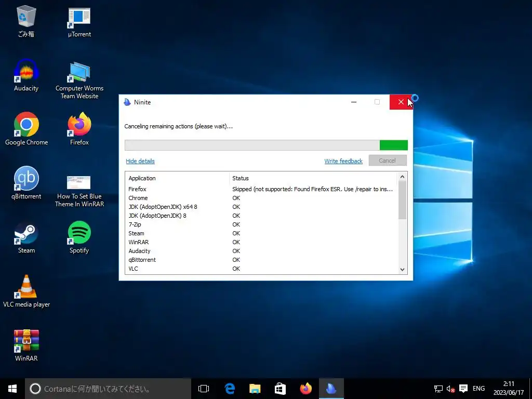Open the Recycle Bin desktop icon
The height and width of the screenshot is (399, 532).
[x=26, y=21]
